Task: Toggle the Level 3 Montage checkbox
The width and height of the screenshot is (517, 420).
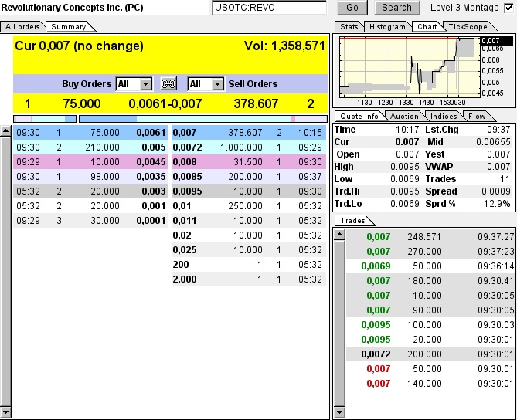Action: (x=508, y=8)
